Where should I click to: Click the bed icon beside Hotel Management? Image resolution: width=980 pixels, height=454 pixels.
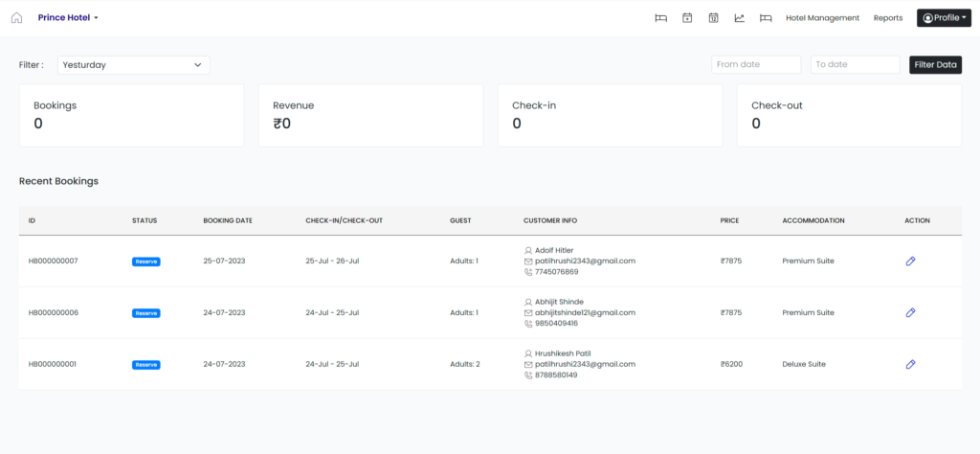(765, 18)
